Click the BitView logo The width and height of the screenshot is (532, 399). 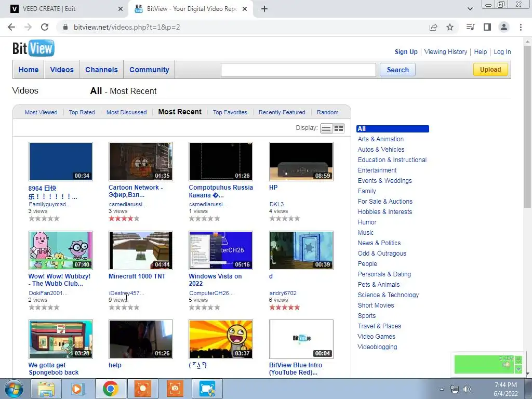coord(33,48)
